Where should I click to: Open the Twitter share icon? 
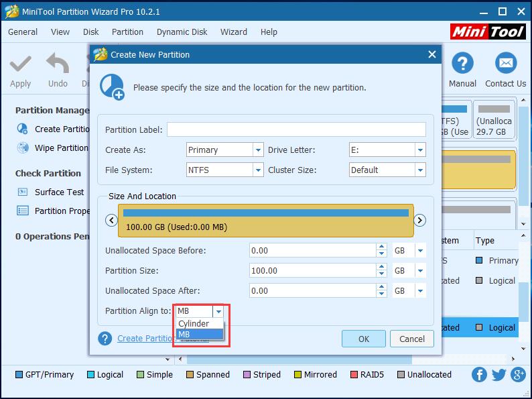498,375
